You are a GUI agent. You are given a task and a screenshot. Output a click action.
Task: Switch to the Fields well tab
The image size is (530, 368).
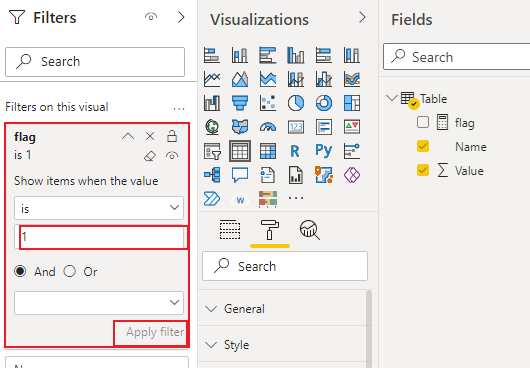click(x=230, y=230)
